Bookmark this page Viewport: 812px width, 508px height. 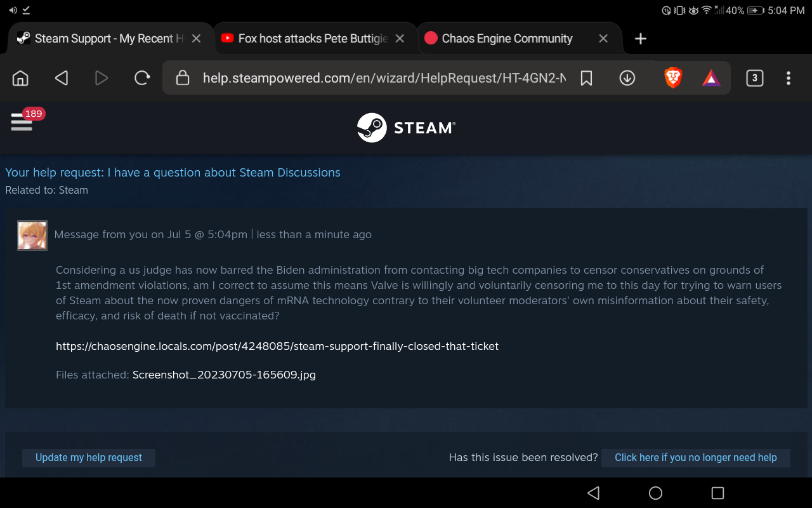586,77
